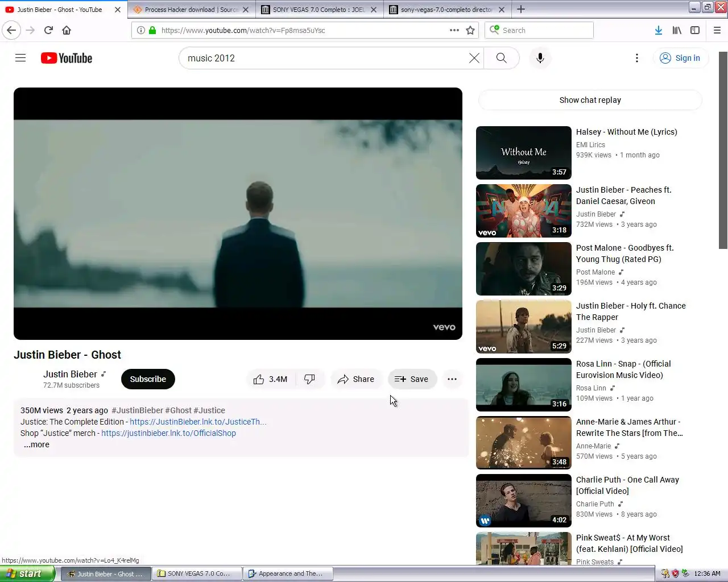The width and height of the screenshot is (728, 582).
Task: Open the Justin Bieber channel name
Action: pyautogui.click(x=70, y=374)
